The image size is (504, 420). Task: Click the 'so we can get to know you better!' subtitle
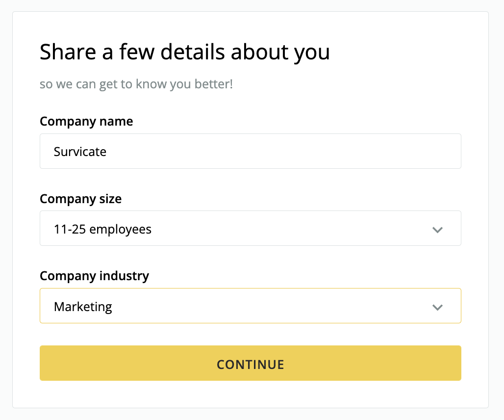point(136,84)
